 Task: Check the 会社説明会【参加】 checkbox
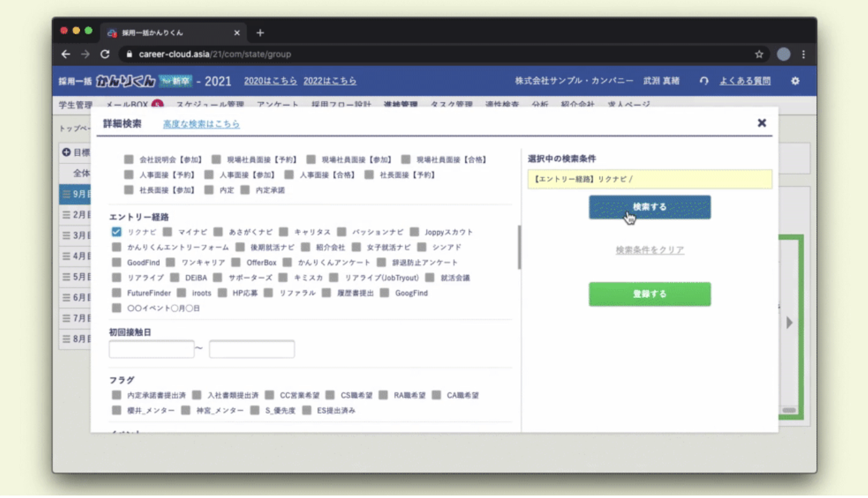tap(129, 160)
